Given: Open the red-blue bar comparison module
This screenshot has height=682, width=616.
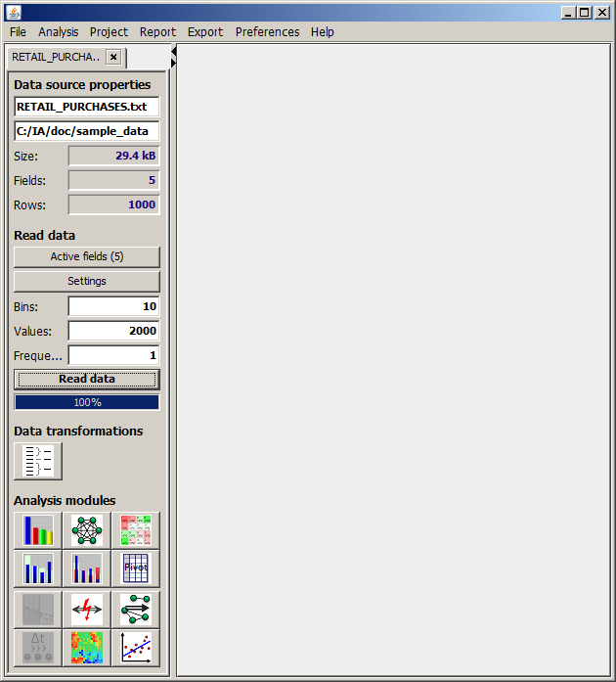Looking at the screenshot, I should [x=87, y=568].
